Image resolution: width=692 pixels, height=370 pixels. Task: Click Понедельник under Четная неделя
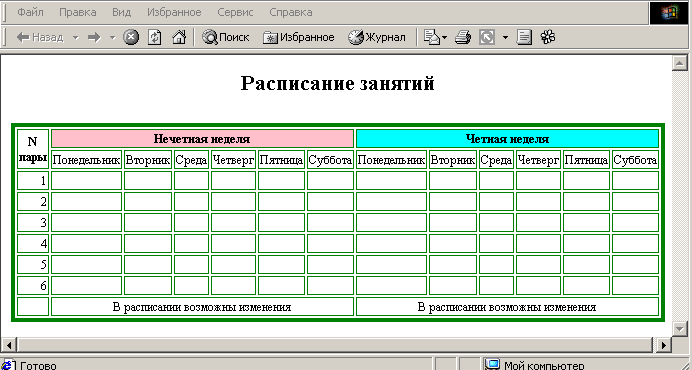391,160
